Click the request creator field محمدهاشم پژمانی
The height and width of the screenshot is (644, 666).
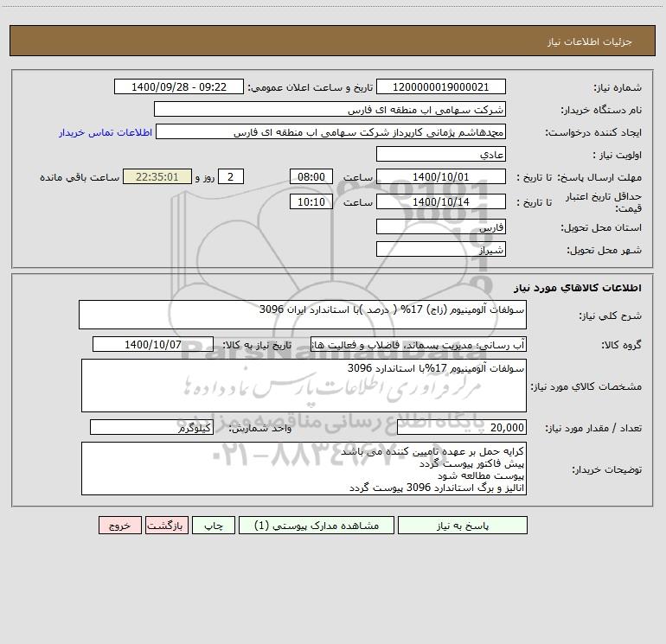click(331, 131)
